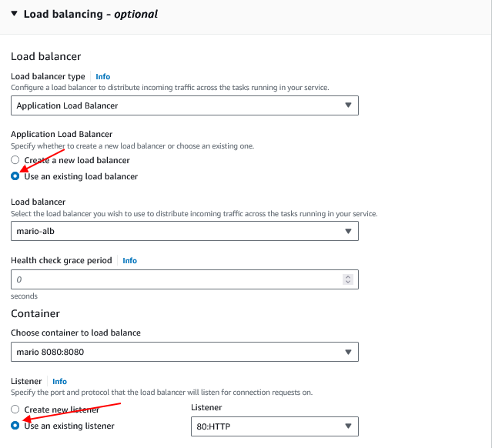Image resolution: width=492 pixels, height=448 pixels.
Task: Decrease health check grace period with down arrow
Action: coord(348,282)
